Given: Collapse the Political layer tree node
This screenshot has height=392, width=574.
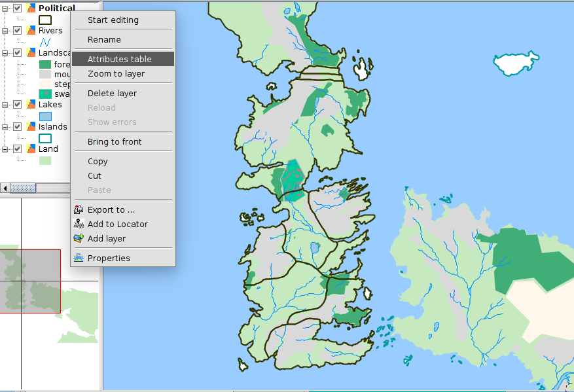Looking at the screenshot, I should [6, 9].
